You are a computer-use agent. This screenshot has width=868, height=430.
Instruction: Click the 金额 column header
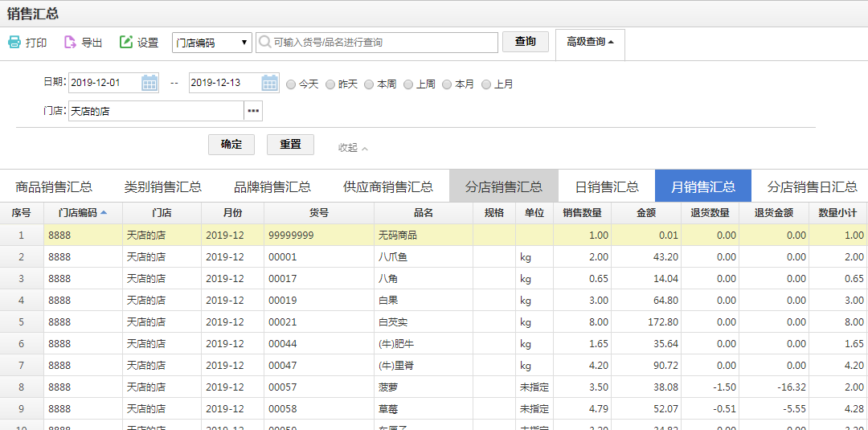point(646,213)
